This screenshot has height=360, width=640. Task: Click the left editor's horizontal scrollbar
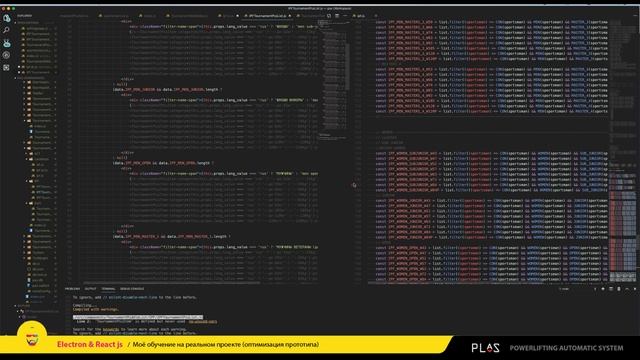point(171,282)
